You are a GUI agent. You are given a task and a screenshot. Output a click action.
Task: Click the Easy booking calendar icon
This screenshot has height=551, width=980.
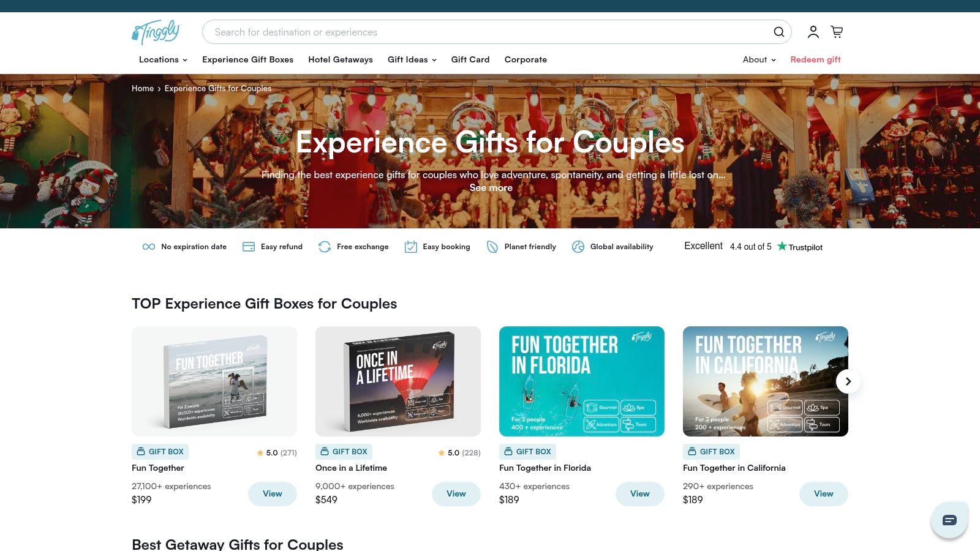(410, 247)
